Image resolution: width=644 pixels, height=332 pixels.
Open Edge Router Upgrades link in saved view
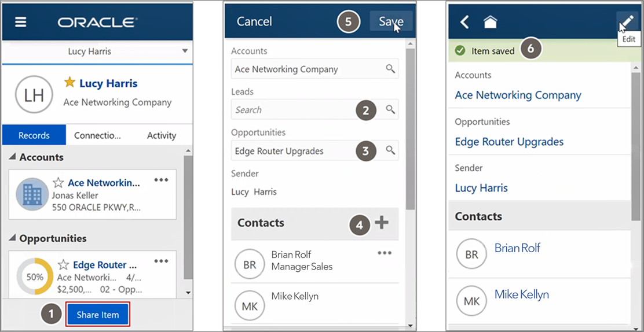pyautogui.click(x=509, y=142)
